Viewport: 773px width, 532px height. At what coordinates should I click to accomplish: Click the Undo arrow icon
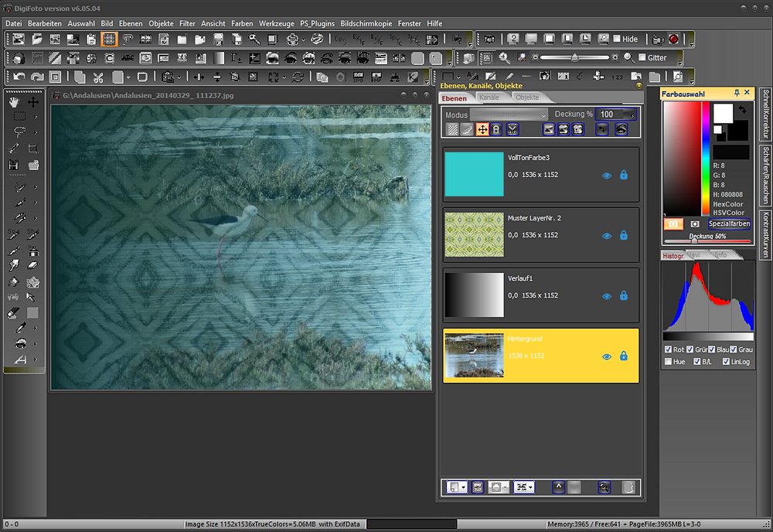pos(19,77)
